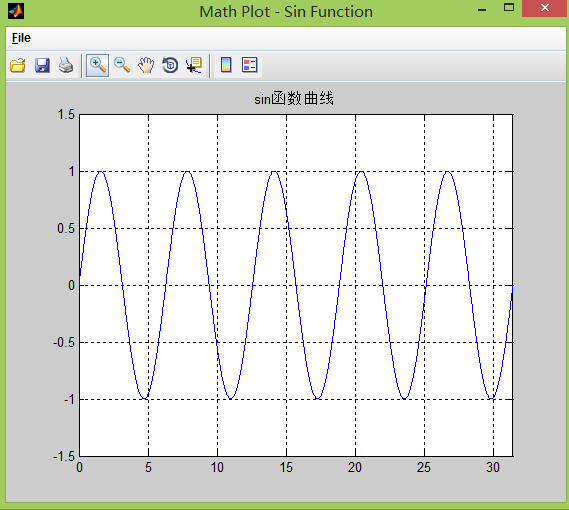
Task: Minimize the Math Plot window
Action: 482,10
